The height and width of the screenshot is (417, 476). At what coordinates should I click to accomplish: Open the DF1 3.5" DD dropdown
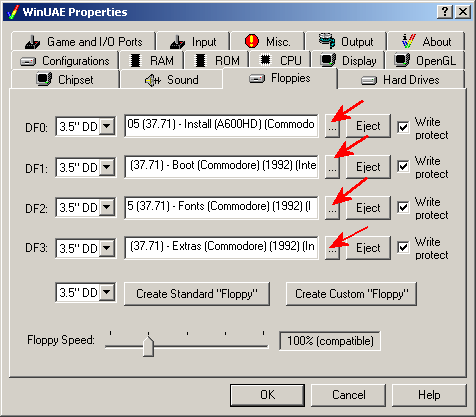107,167
